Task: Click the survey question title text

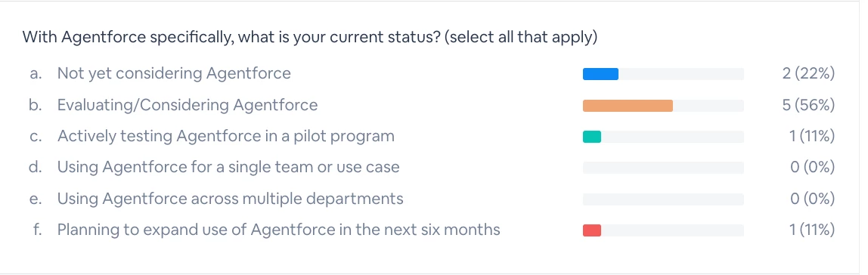Action: click(x=310, y=39)
